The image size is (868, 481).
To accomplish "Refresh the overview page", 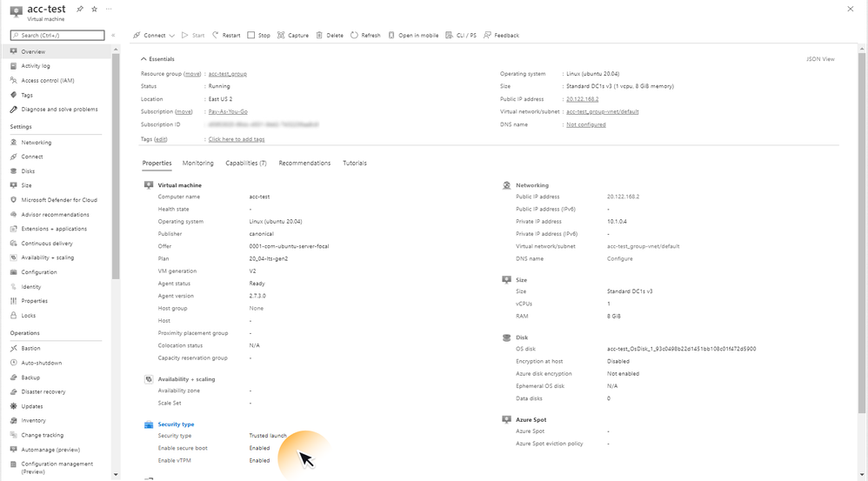I will [365, 35].
